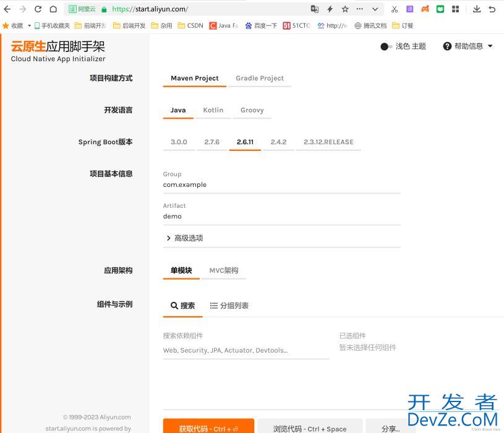Select Spring Boot version 2.7.6
The height and width of the screenshot is (433, 504).
click(x=212, y=142)
